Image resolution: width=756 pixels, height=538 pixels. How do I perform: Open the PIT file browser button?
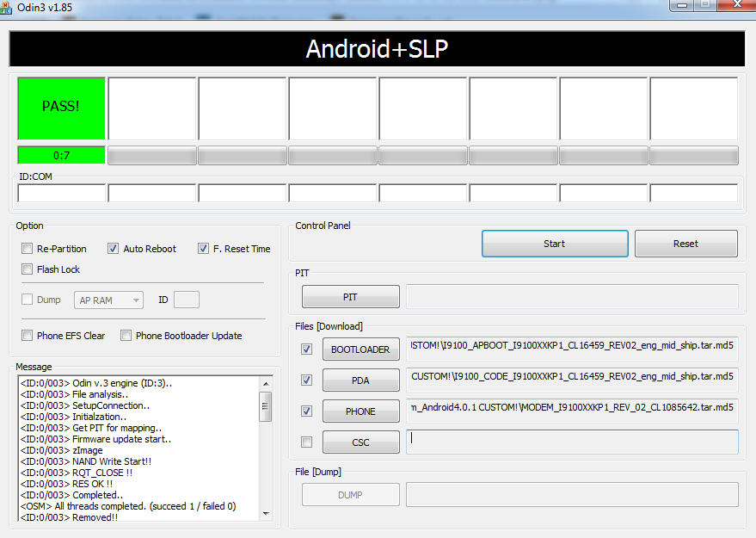pos(351,297)
